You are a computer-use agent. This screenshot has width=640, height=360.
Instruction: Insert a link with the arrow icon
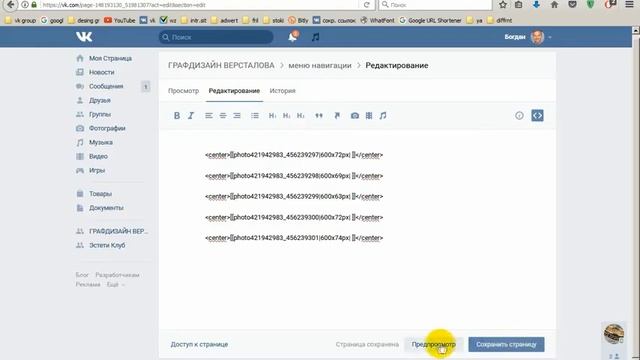click(x=337, y=116)
